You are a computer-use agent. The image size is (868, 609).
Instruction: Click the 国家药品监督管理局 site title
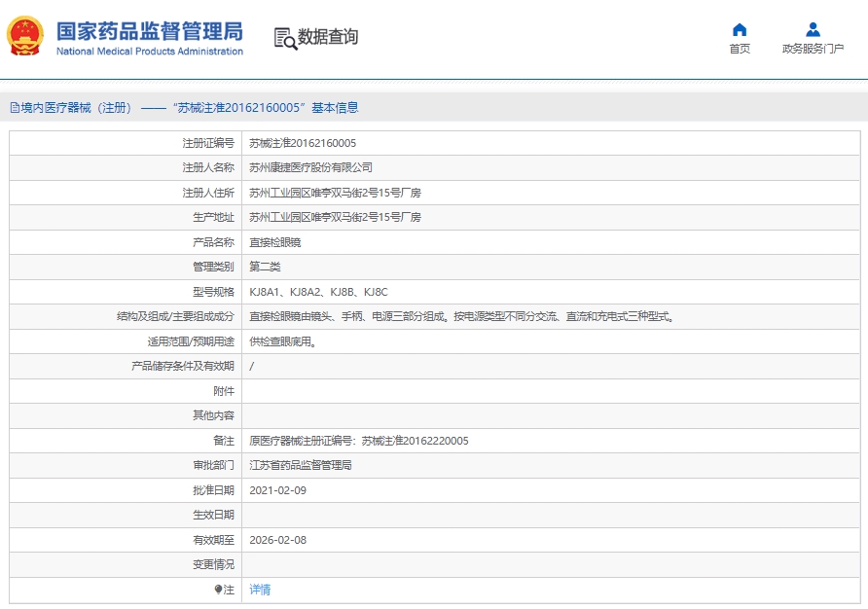point(149,30)
